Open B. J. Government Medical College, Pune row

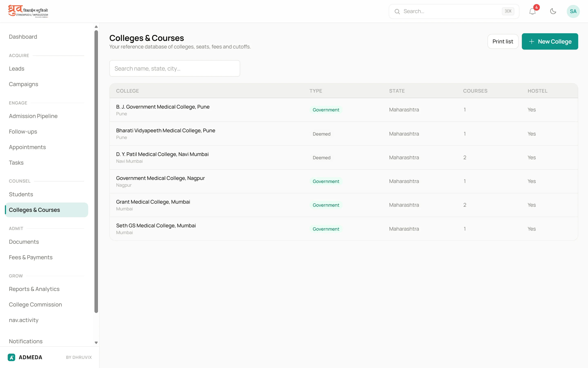pyautogui.click(x=344, y=110)
